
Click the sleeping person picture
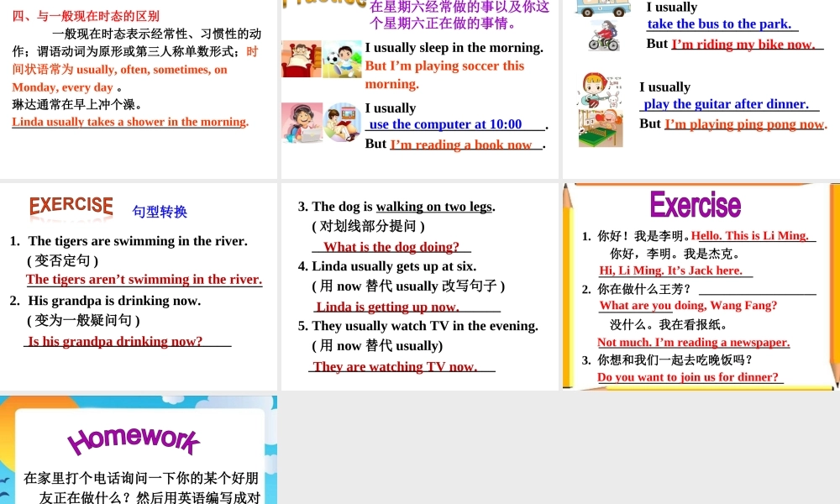pyautogui.click(x=302, y=59)
